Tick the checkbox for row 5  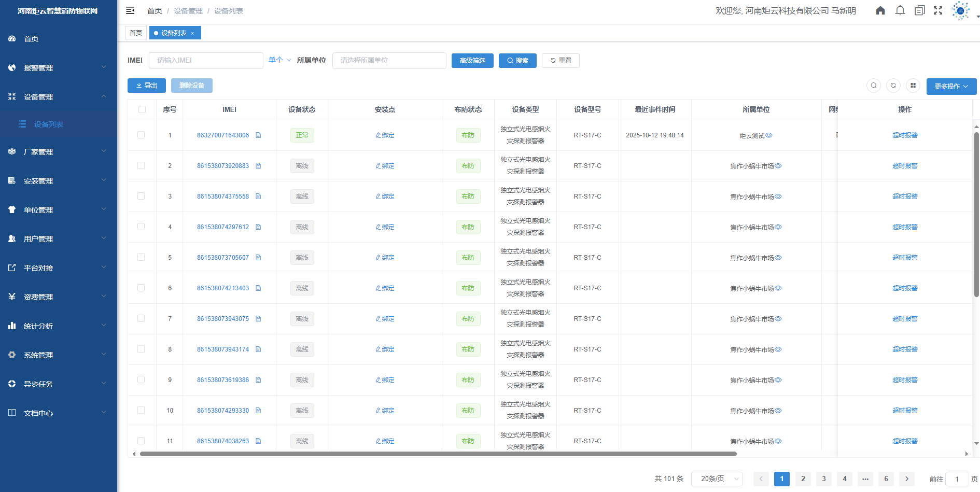(141, 257)
